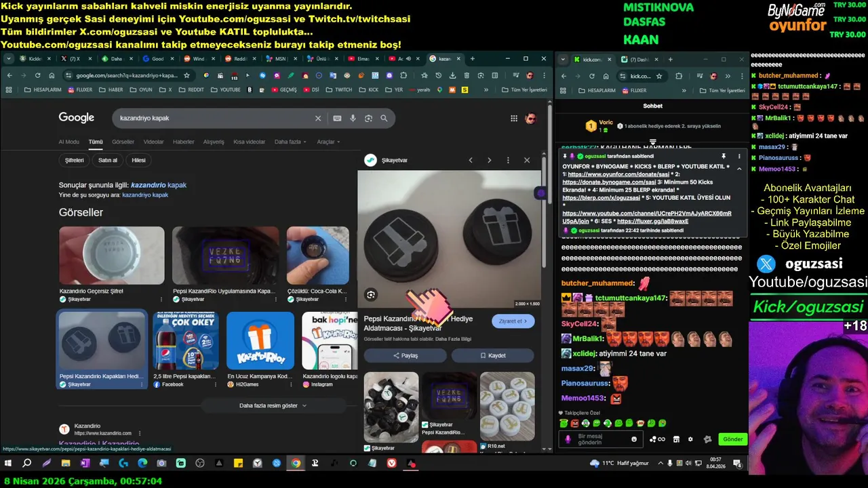The height and width of the screenshot is (488, 868).
Task: Switch to the Haberler search tab
Action: tap(183, 142)
